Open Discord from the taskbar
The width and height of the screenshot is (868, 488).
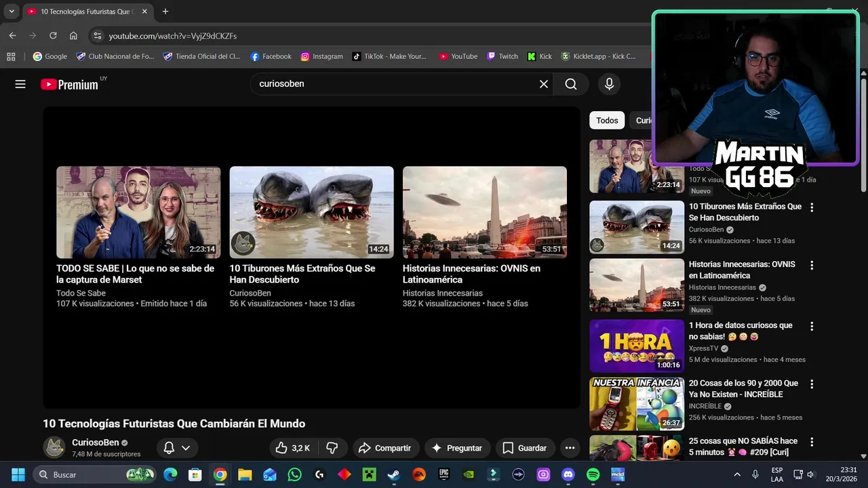pos(568,474)
